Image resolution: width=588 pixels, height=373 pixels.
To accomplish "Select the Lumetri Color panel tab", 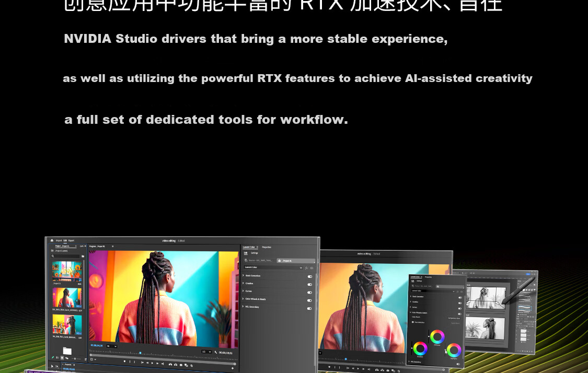I will click(x=249, y=247).
